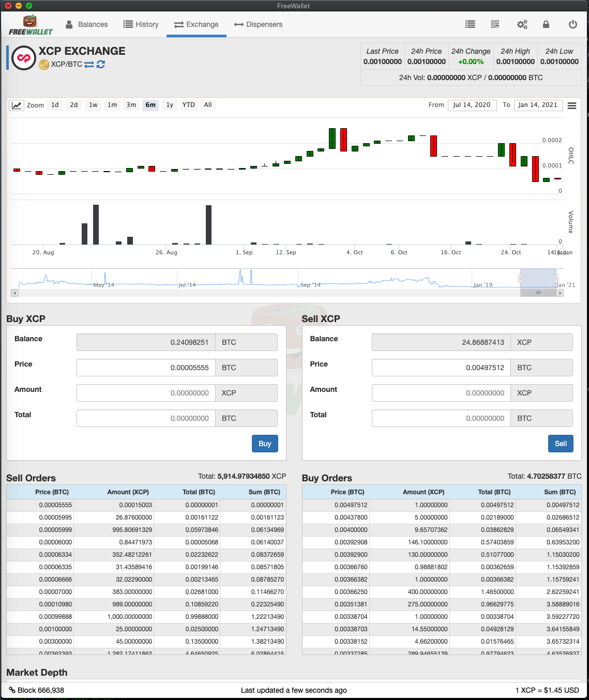Image resolution: width=589 pixels, height=700 pixels.
Task: Click the navigator left range handle
Action: point(520,279)
